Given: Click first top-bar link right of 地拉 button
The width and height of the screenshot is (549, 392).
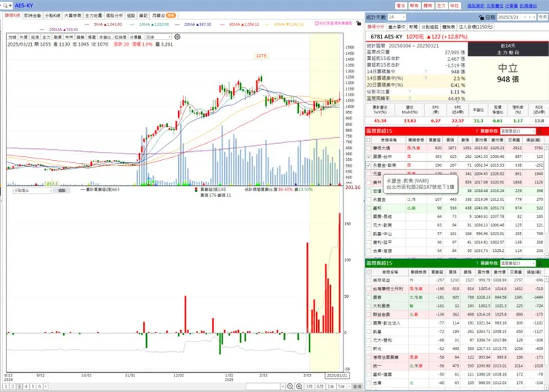Looking at the screenshot, I should click(x=476, y=6).
